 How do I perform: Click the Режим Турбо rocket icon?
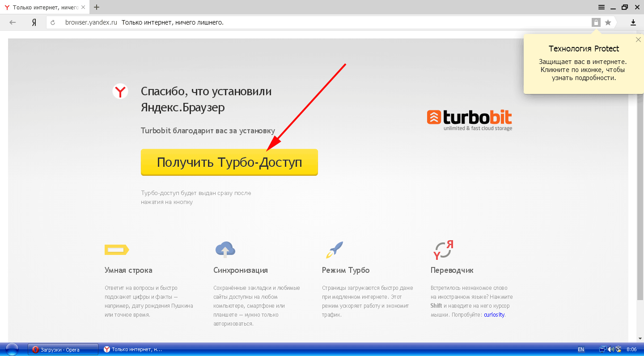coord(334,250)
